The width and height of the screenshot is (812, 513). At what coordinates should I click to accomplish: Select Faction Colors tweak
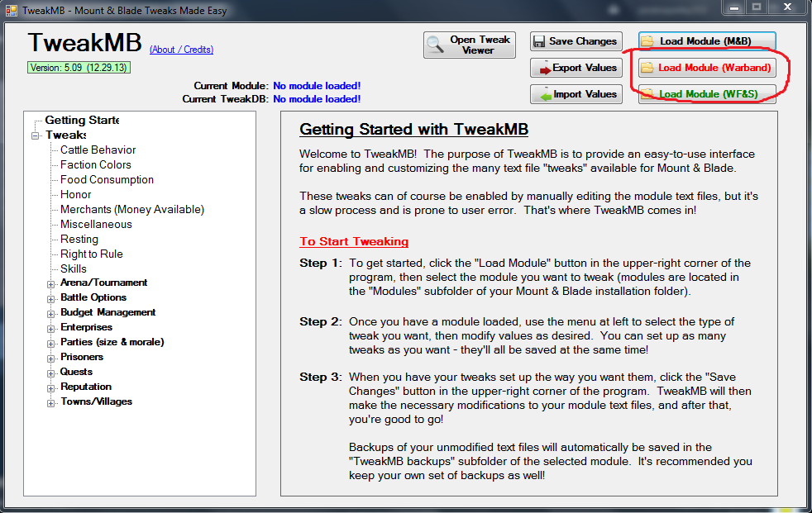pyautogui.click(x=96, y=165)
